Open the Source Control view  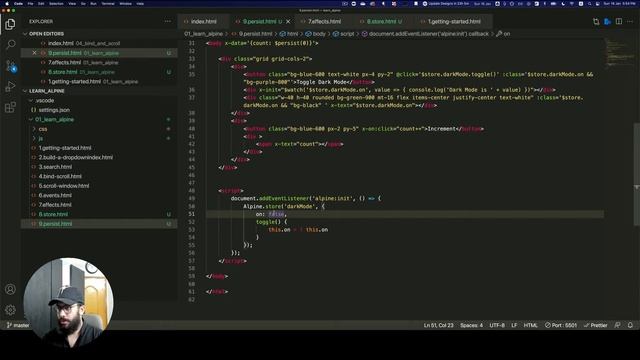[x=10, y=66]
